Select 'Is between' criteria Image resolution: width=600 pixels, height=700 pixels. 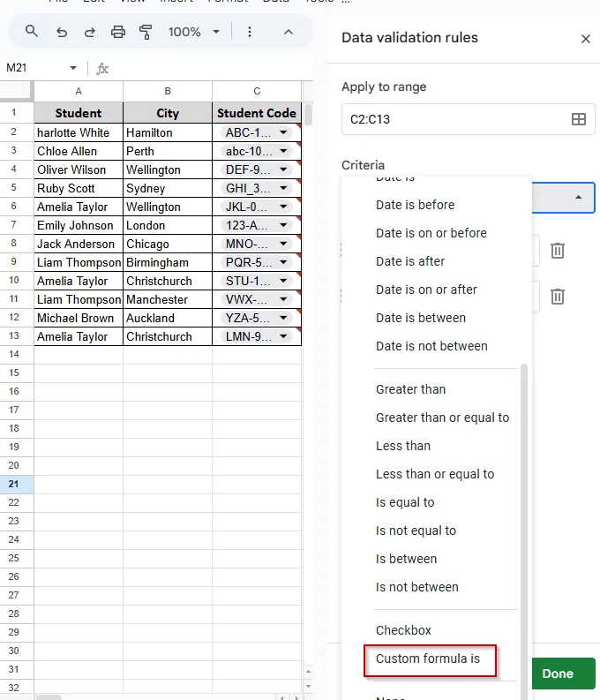click(406, 559)
